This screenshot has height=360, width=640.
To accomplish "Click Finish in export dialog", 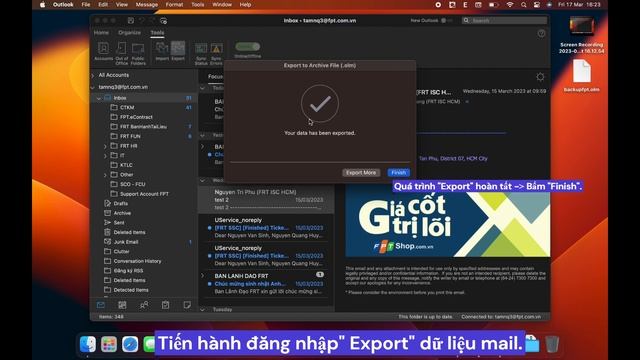I will tap(398, 173).
